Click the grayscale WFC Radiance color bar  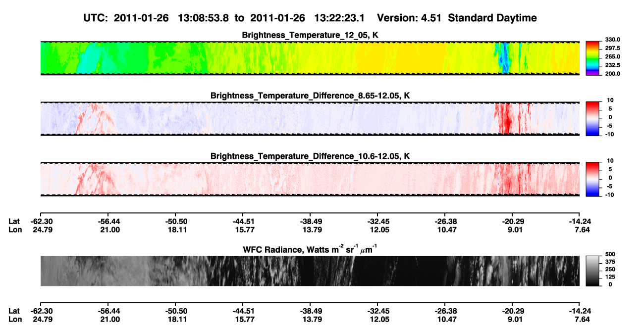(x=592, y=271)
